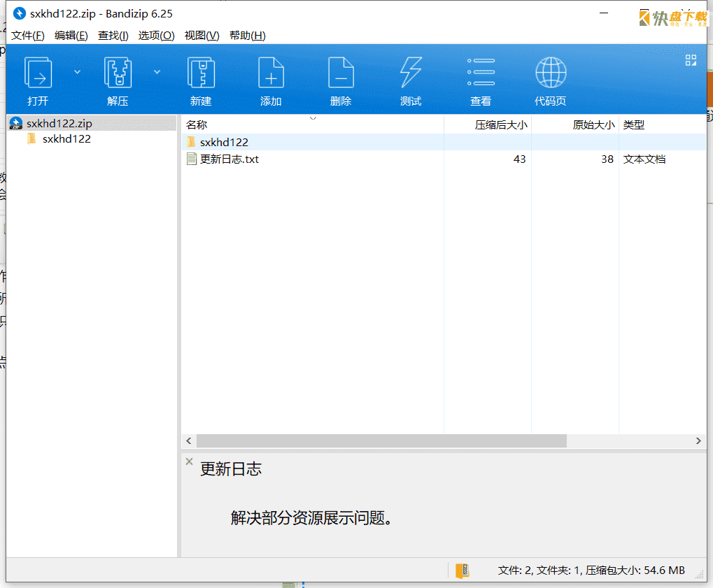Screen dimensions: 713x588
Task: Select sxkhd122 folder in the left tree
Action: pyautogui.click(x=67, y=139)
